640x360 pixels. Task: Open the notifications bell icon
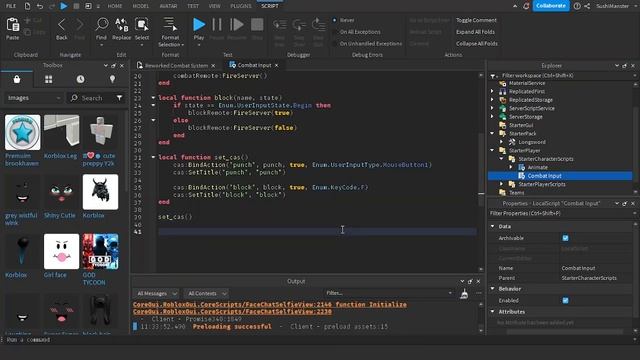point(526,6)
